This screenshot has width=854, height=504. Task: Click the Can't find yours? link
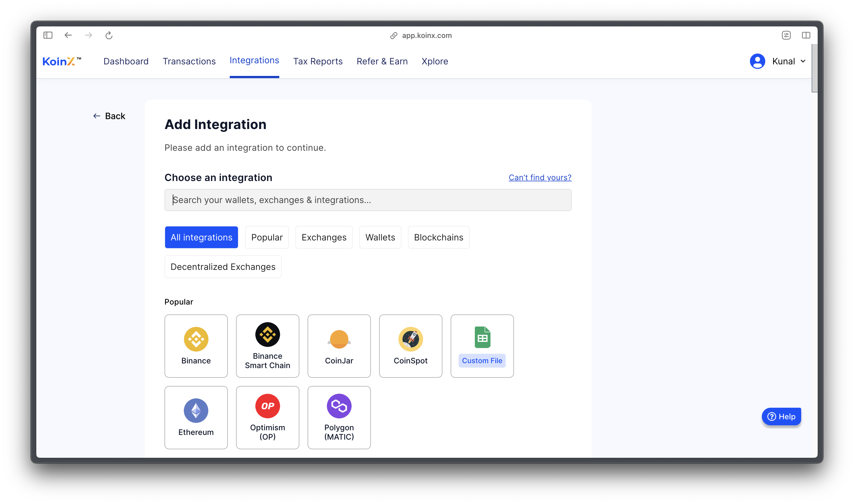540,177
